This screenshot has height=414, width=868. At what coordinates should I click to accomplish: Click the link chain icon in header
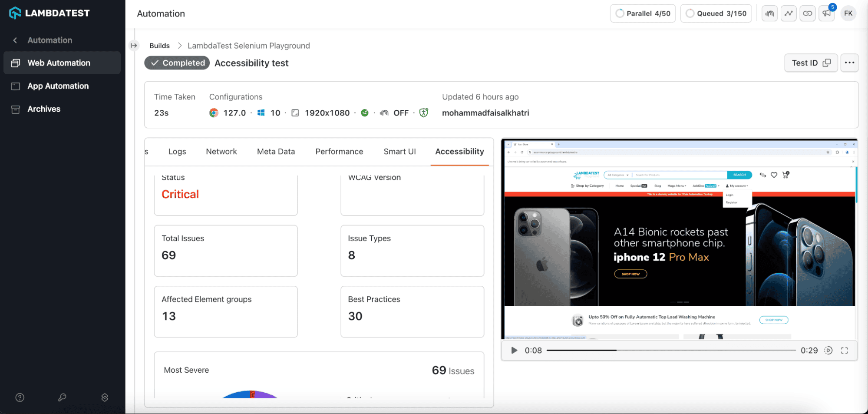tap(808, 13)
